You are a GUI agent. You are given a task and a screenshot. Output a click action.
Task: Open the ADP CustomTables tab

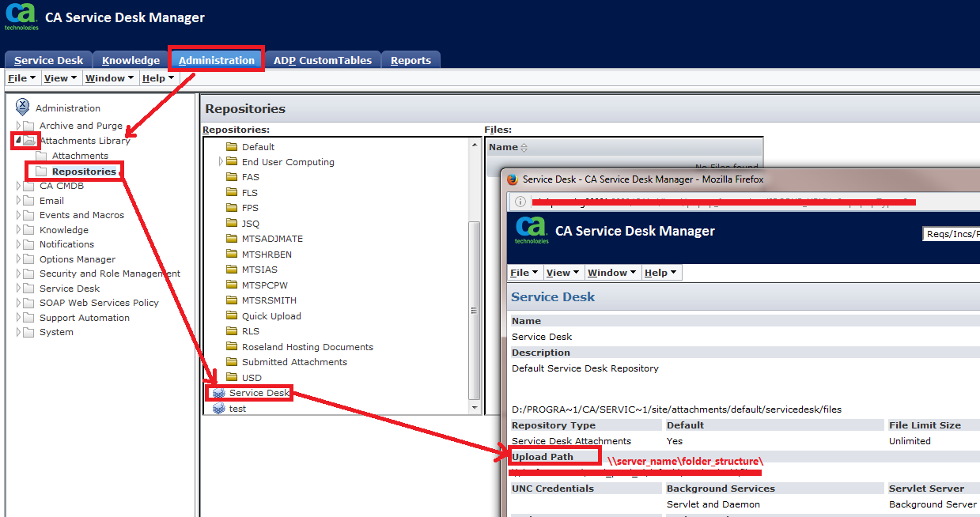(323, 60)
